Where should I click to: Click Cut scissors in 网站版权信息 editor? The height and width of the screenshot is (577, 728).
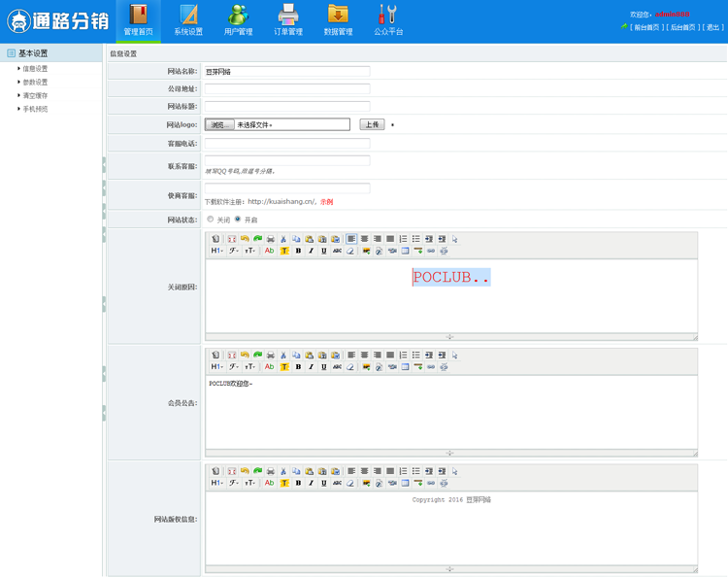click(x=283, y=471)
